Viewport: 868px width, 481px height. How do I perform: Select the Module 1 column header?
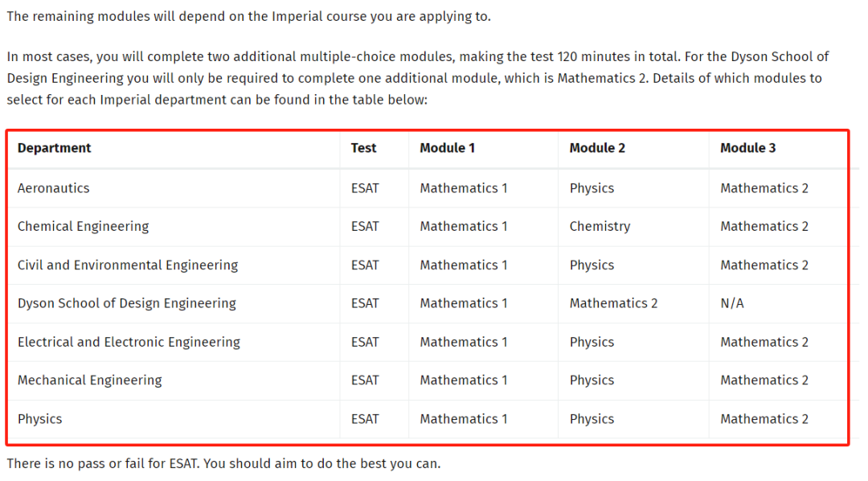pos(447,148)
